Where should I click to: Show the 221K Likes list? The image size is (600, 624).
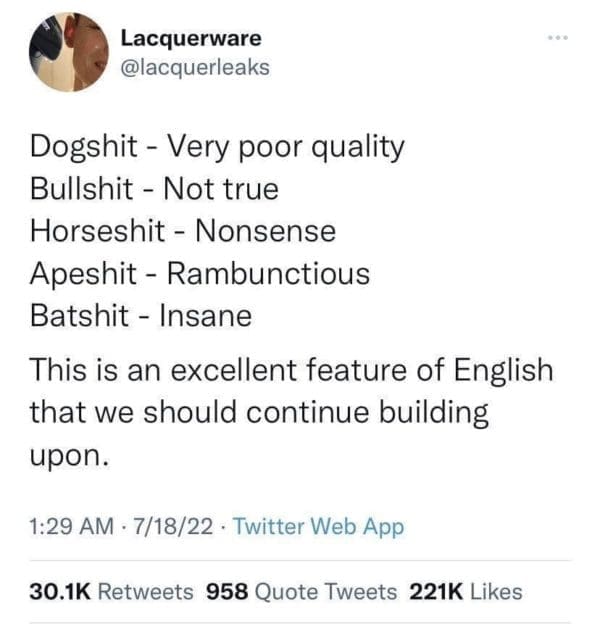pos(465,591)
